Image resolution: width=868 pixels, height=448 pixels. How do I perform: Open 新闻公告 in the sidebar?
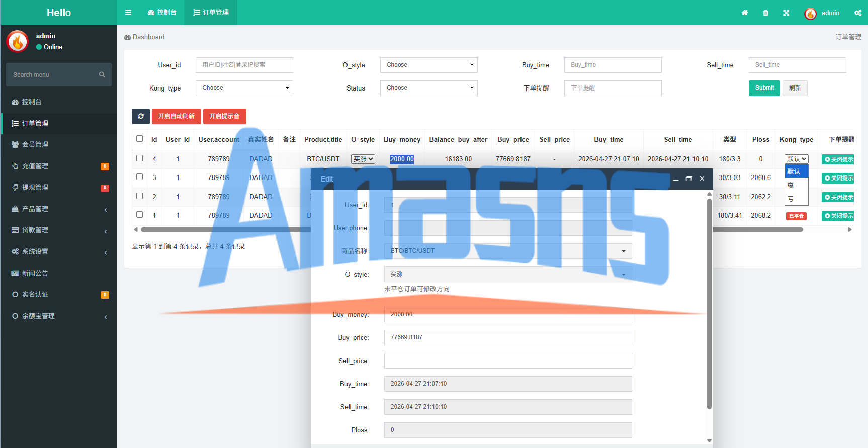tap(58, 273)
